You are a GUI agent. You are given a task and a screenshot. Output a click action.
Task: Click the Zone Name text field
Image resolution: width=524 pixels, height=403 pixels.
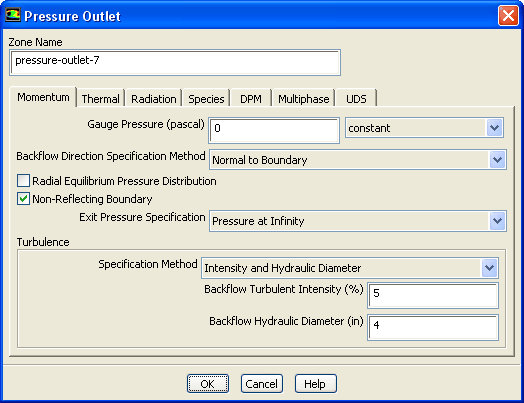click(x=175, y=62)
